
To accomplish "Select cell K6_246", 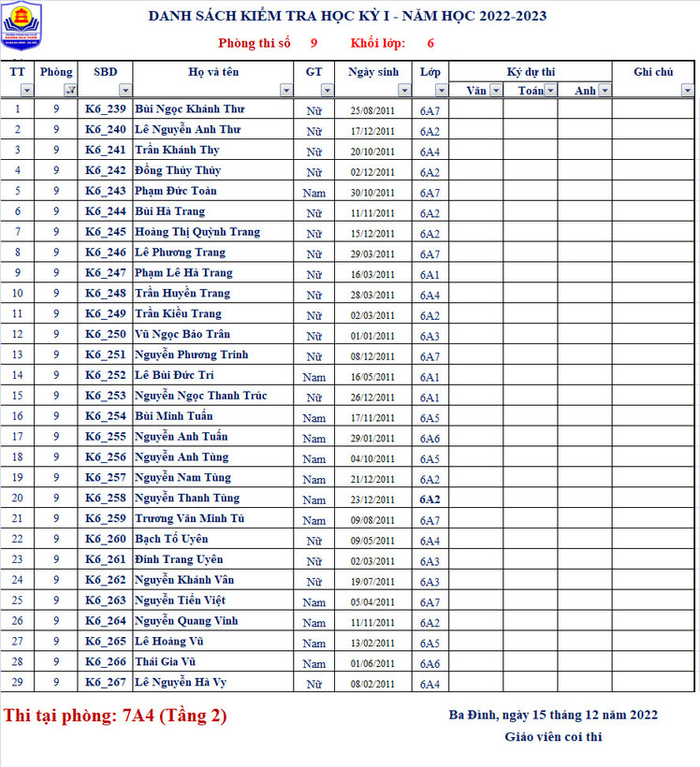I will (x=105, y=253).
